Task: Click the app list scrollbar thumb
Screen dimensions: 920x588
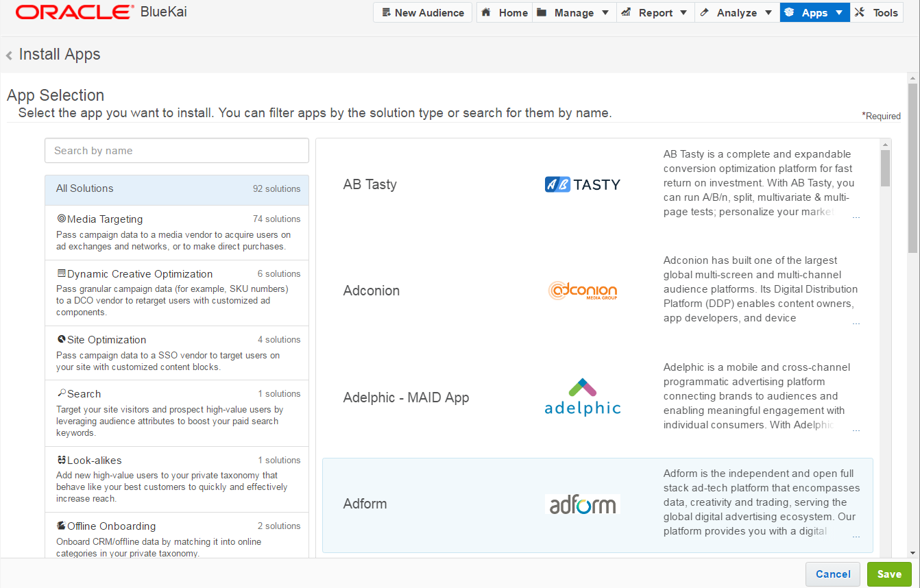Action: (885, 168)
